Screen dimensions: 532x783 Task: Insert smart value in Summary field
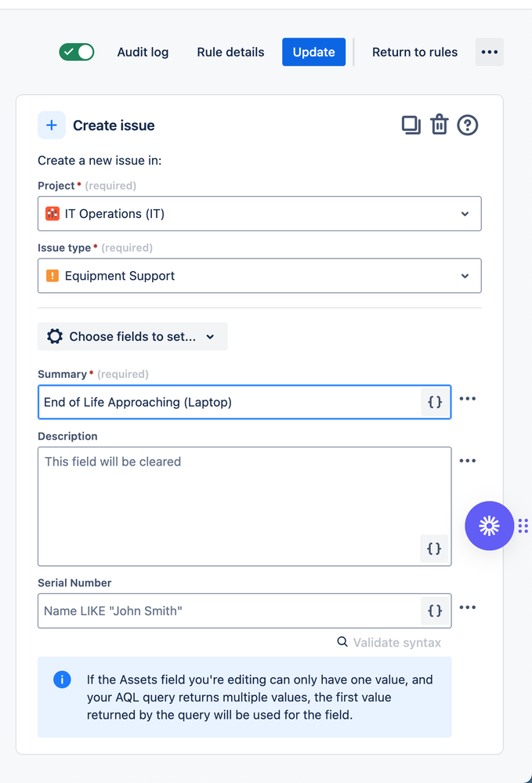coord(435,402)
